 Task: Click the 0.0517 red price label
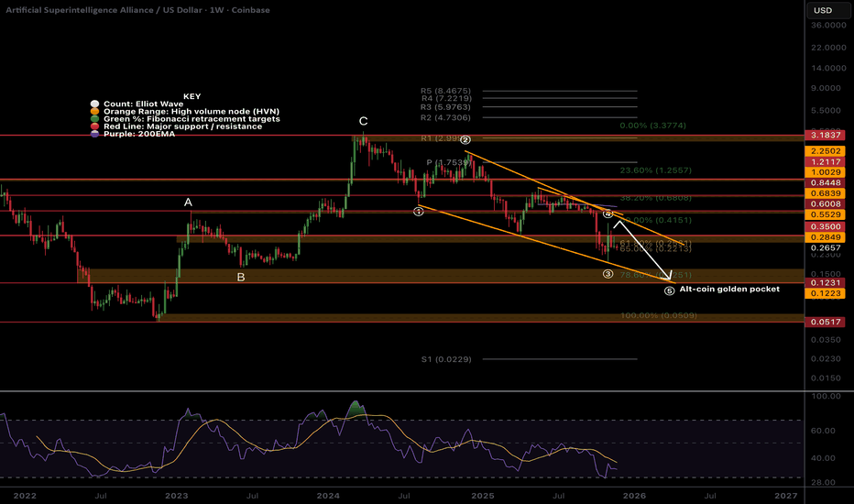coord(822,323)
